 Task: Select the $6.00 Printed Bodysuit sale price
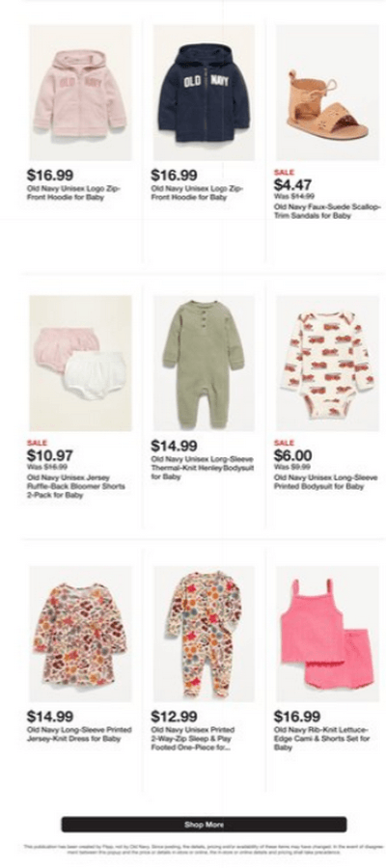pyautogui.click(x=292, y=455)
